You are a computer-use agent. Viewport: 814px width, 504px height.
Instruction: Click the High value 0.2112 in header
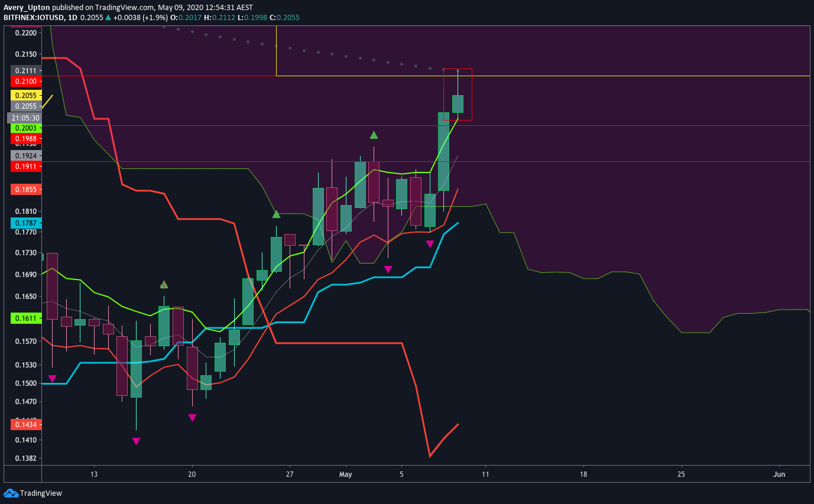click(223, 18)
